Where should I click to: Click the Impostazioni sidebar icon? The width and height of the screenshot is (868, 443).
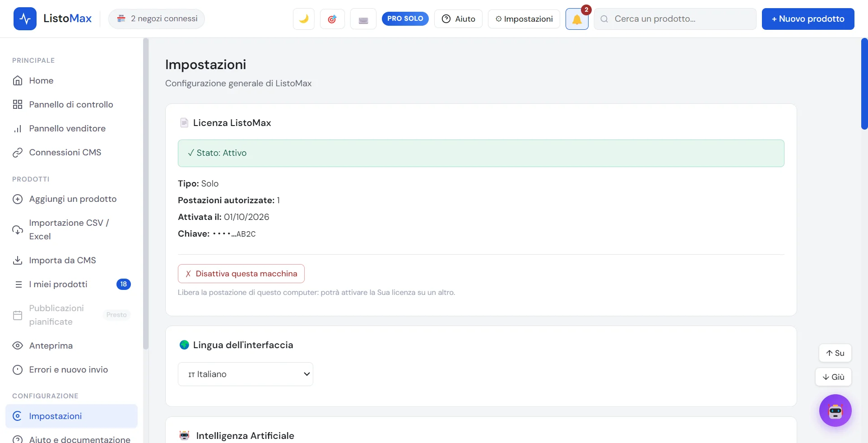18,416
